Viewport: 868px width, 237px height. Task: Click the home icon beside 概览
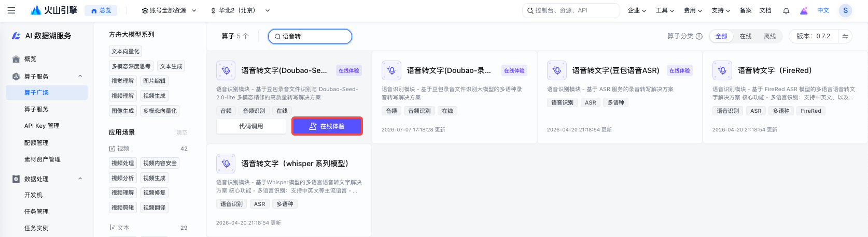16,59
